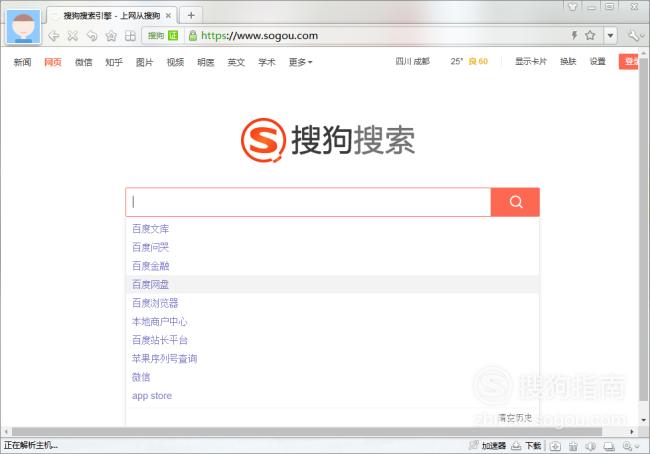Click 清空历史 to clear search history

(514, 418)
